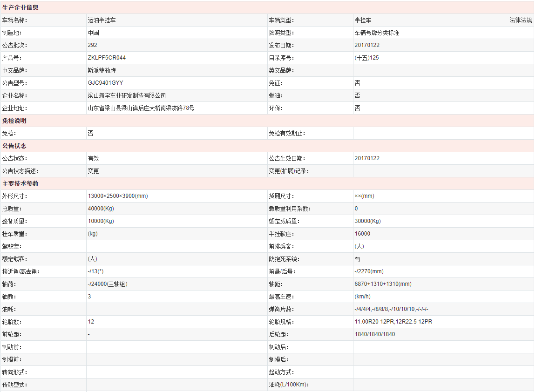Viewport: 536px width, 392px height.
Task: Click the axle load value -/24000(三轴组)
Action: (108, 284)
